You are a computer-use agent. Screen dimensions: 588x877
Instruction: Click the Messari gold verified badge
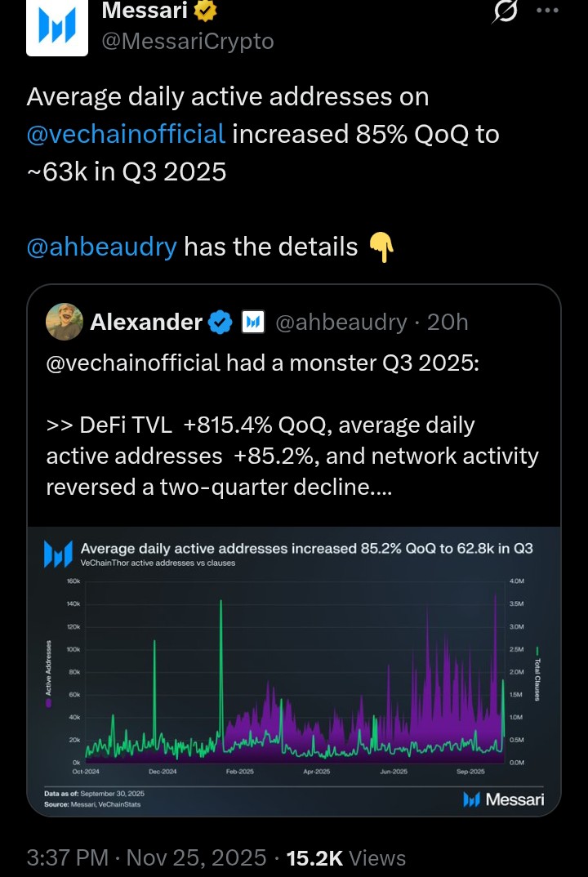[204, 11]
